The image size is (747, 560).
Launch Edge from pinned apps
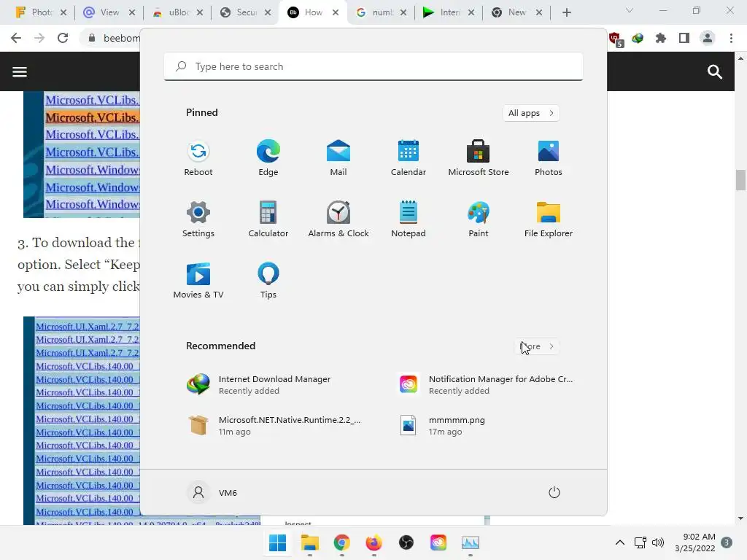click(268, 158)
